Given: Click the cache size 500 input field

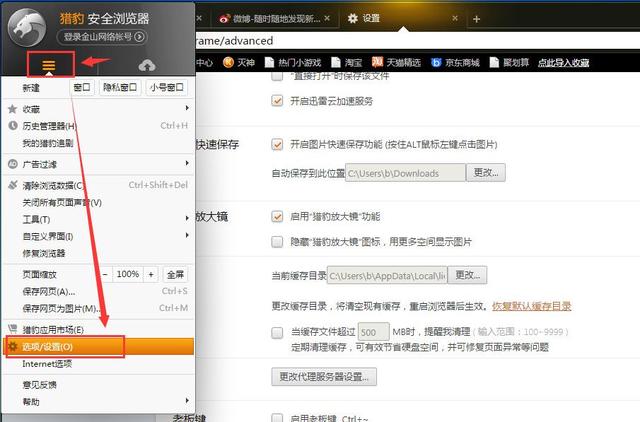Looking at the screenshot, I should pyautogui.click(x=373, y=332).
